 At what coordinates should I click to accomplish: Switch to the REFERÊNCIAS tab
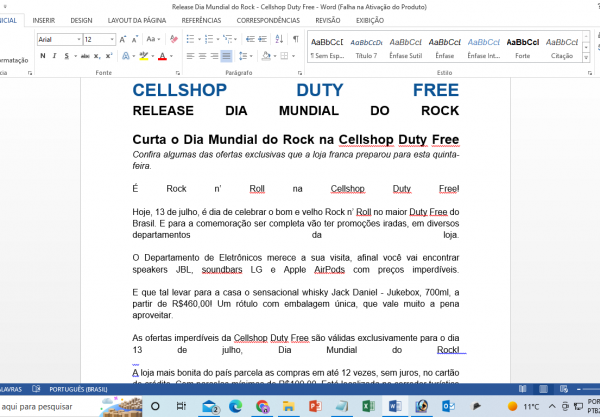click(201, 20)
